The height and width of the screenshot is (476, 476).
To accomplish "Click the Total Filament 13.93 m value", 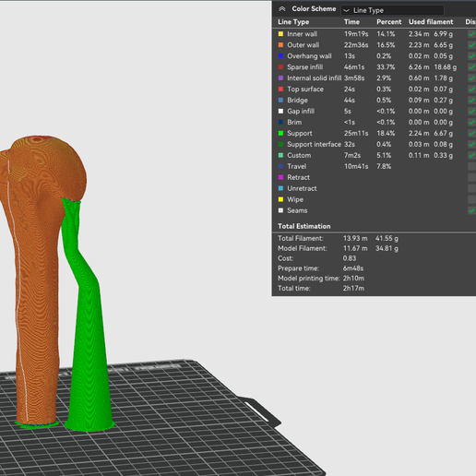I will tap(355, 238).
